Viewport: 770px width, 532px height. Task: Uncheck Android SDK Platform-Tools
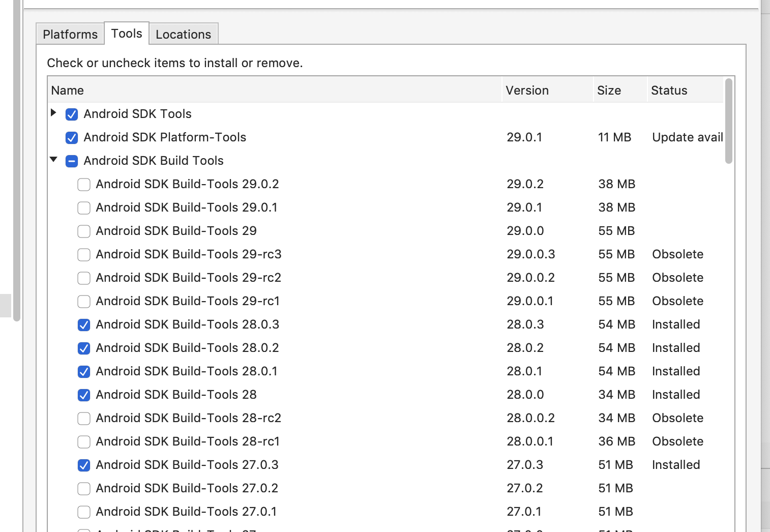[71, 137]
